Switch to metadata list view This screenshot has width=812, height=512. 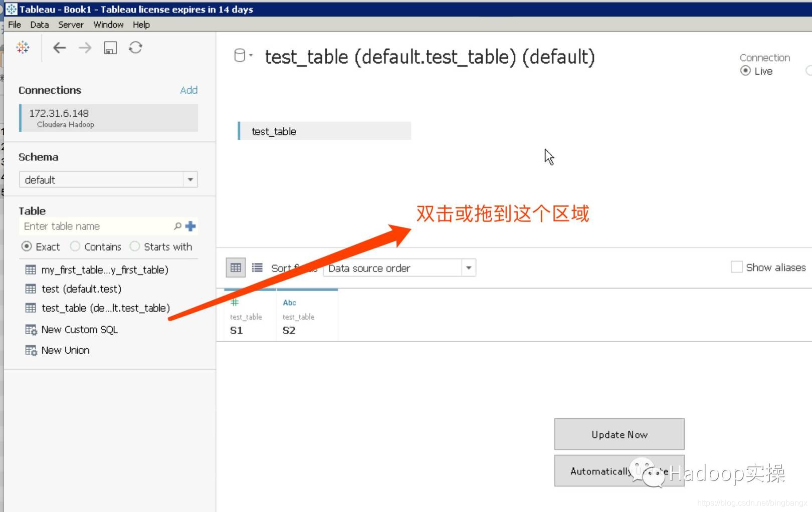tap(257, 268)
